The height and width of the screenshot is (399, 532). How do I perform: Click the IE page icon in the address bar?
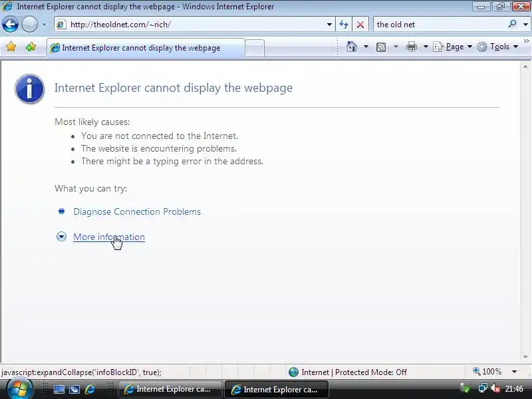tap(61, 25)
